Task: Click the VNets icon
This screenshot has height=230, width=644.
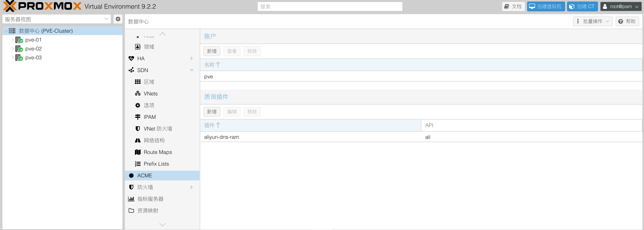Action: 138,94
